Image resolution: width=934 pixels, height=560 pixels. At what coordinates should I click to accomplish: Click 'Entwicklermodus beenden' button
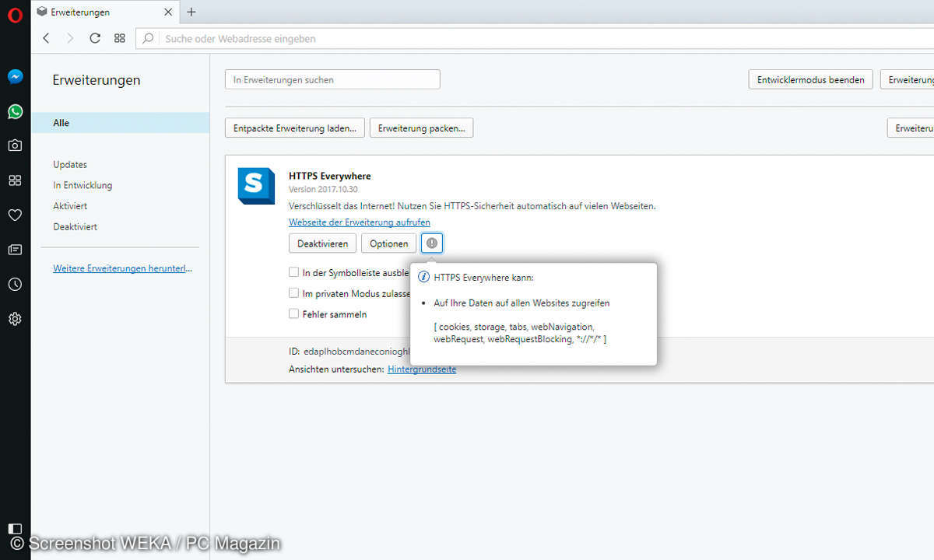point(810,79)
